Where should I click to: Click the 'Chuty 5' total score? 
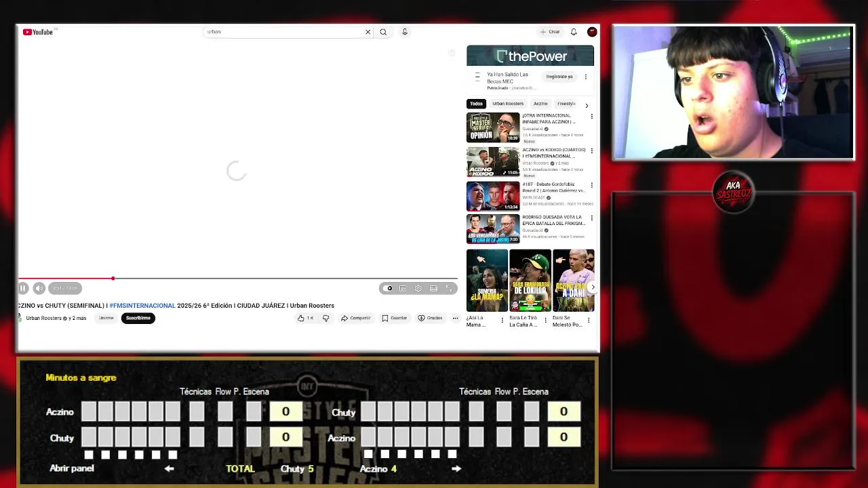coord(297,468)
